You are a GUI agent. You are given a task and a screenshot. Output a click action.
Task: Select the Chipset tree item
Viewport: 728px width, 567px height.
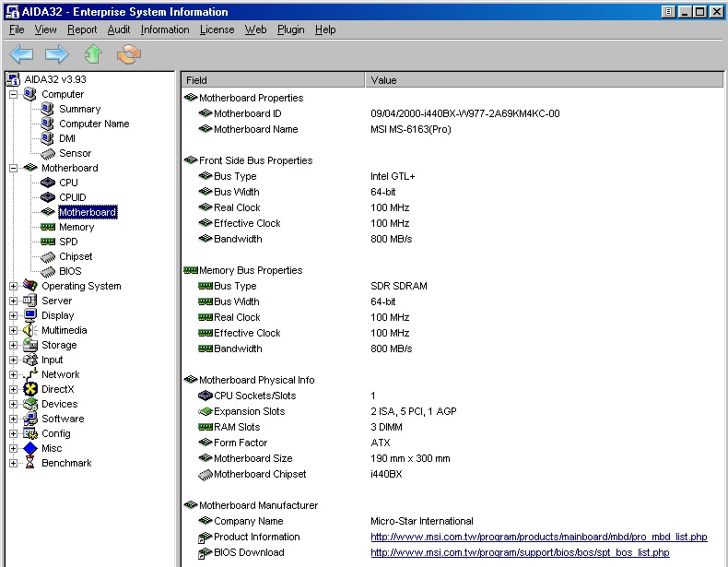point(76,256)
